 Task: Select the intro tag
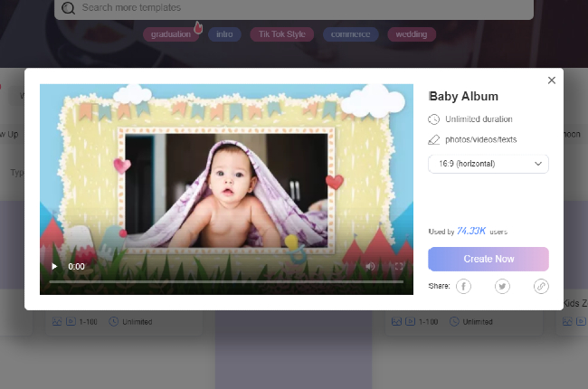[x=224, y=34]
